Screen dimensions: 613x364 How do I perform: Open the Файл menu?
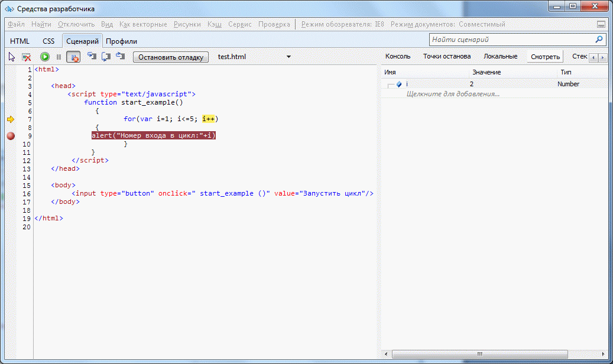coord(16,24)
